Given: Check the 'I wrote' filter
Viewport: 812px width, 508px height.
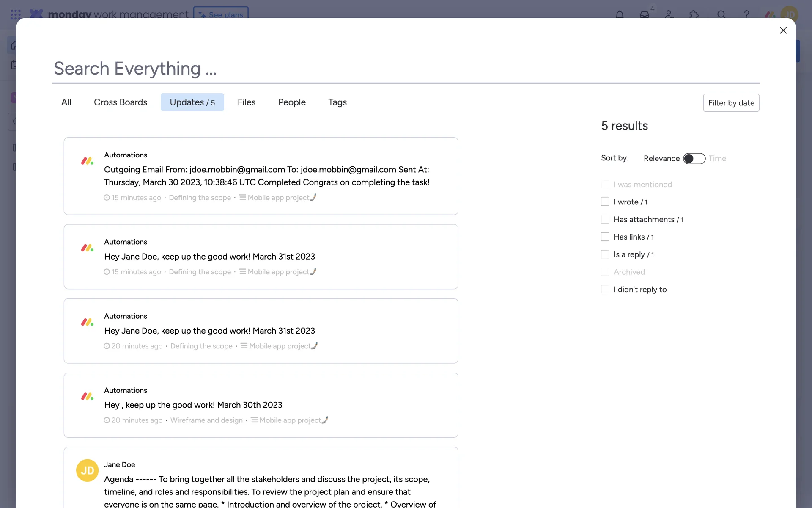Looking at the screenshot, I should click(x=605, y=202).
